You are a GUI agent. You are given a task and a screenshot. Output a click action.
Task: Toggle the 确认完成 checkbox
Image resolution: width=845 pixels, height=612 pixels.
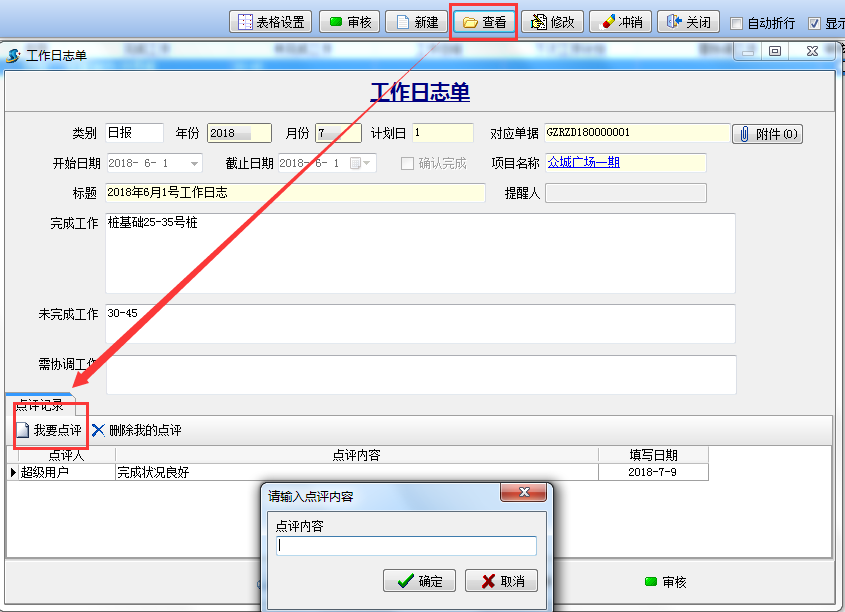coord(408,163)
